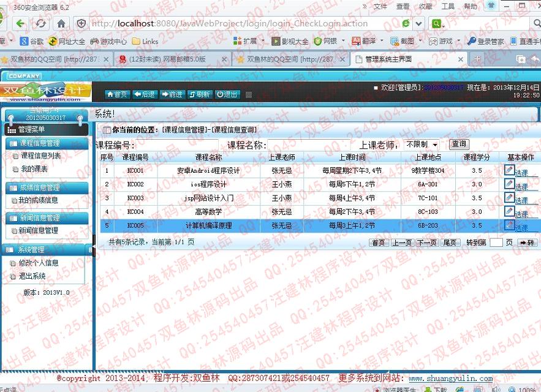Open the Links bookmark folder
The image size is (541, 392).
click(x=145, y=42)
